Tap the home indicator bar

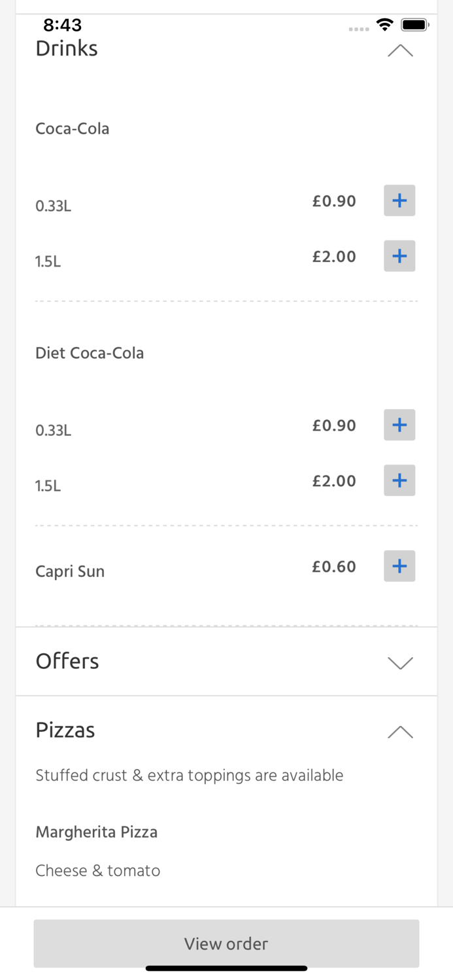226,968
